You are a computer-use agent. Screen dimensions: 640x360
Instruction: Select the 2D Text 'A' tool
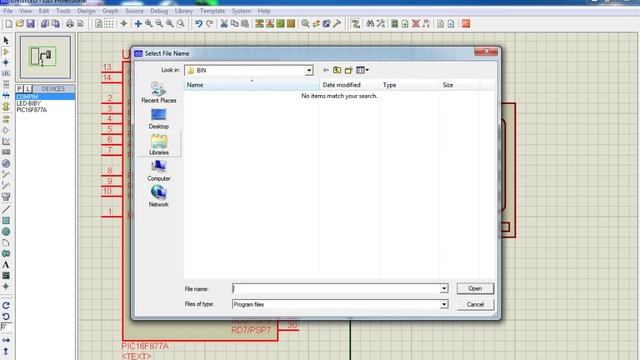tap(6, 264)
